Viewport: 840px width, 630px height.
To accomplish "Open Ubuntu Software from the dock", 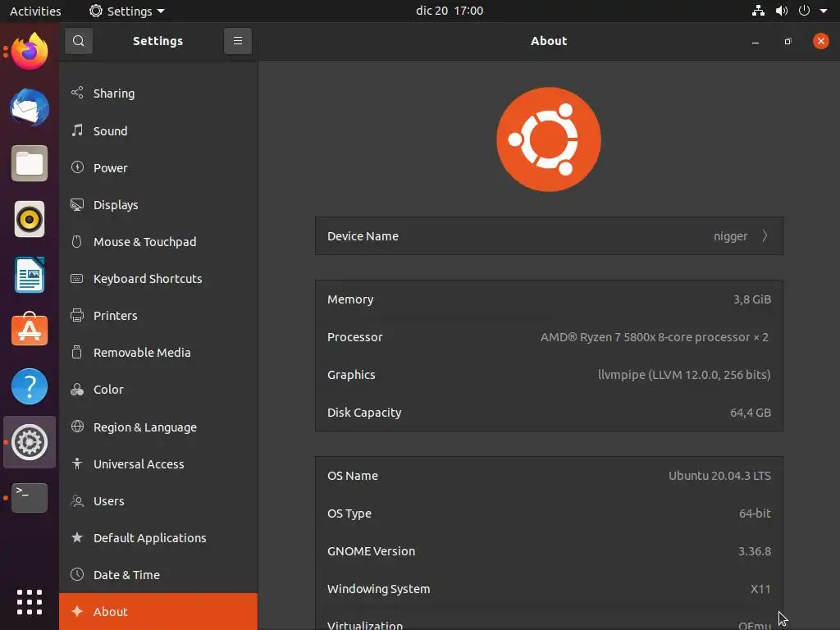I will pos(30,330).
